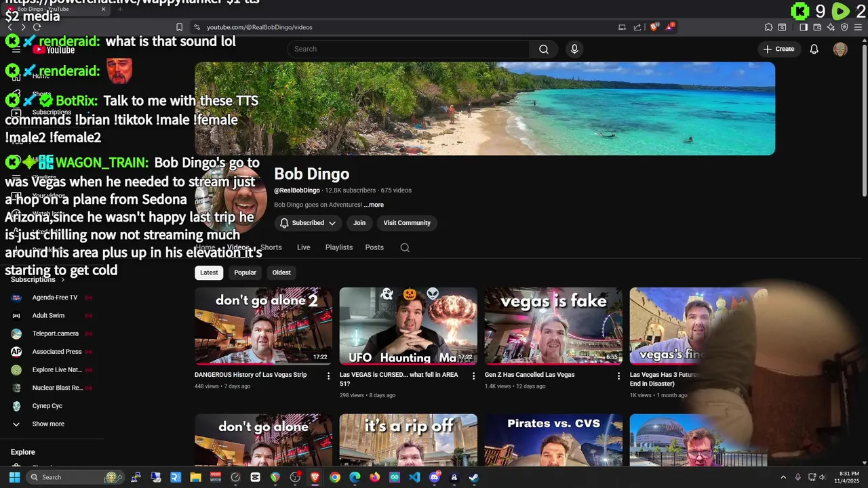Screen dimensions: 868x488
Task: Click the share page icon in address bar
Action: [x=637, y=27]
